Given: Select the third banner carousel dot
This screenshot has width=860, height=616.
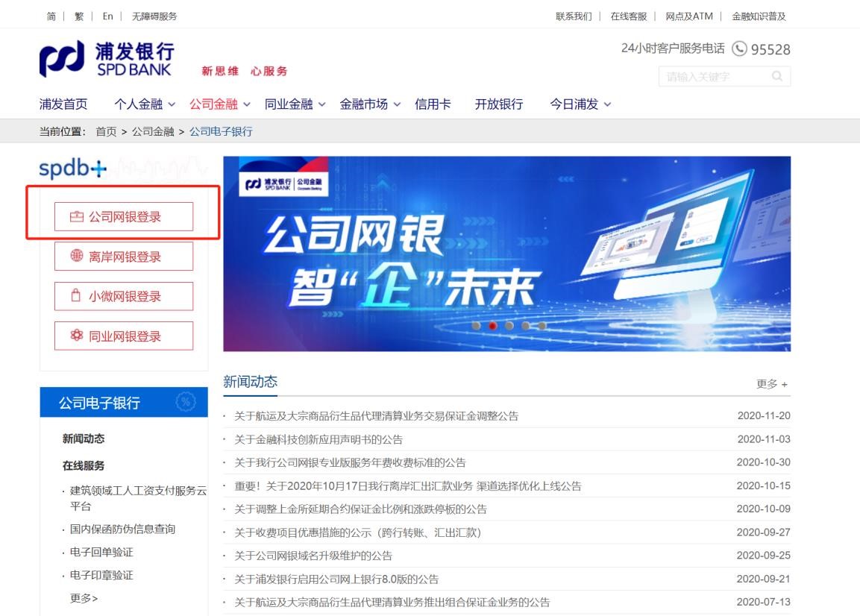Looking at the screenshot, I should pos(509,326).
